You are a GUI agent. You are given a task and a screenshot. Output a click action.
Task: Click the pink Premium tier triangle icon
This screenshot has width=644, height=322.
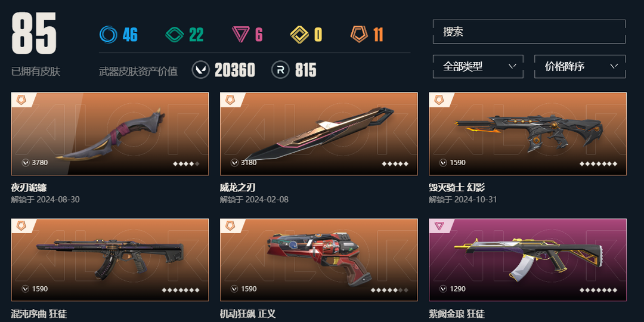point(241,35)
